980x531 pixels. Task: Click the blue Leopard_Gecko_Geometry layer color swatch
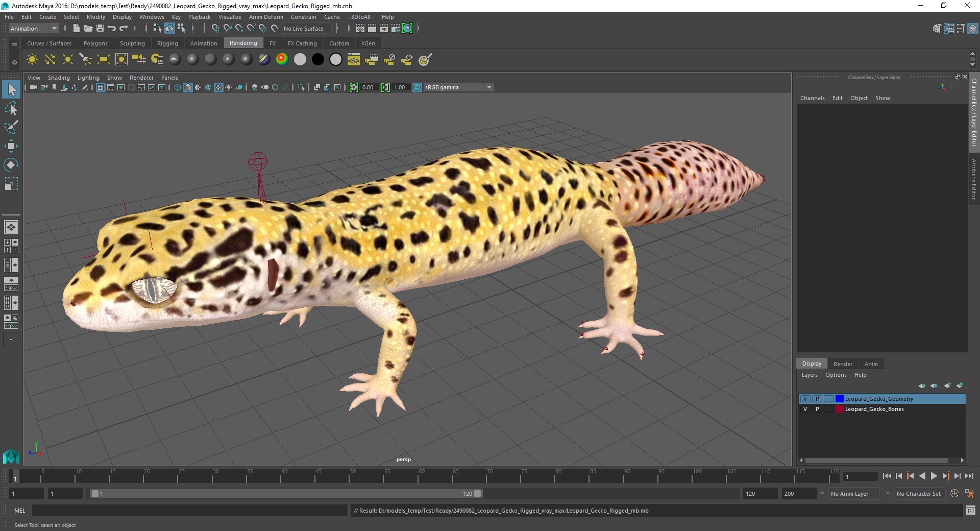click(839, 399)
